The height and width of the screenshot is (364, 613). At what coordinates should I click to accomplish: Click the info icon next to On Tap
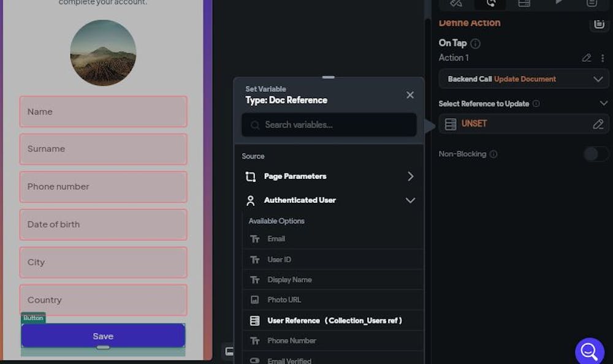coord(476,44)
